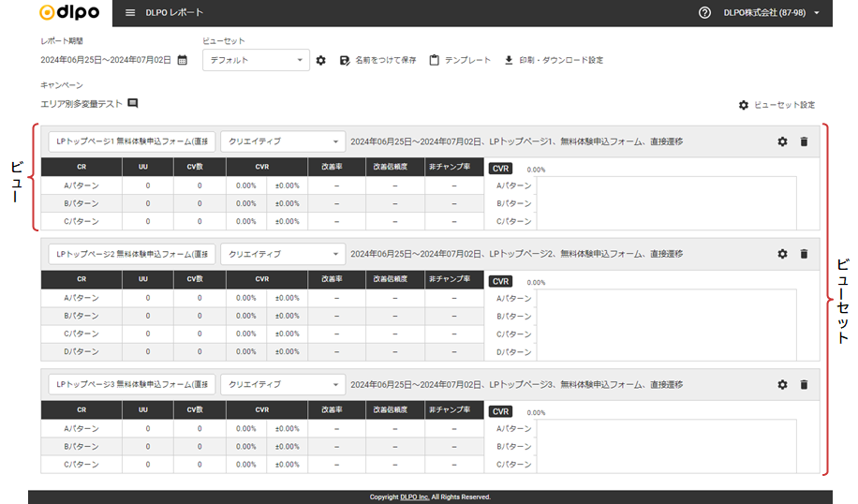This screenshot has height=504, width=858.
Task: Open クリエイティブ dropdown in the LPトップページ3 view
Action: coord(283,384)
